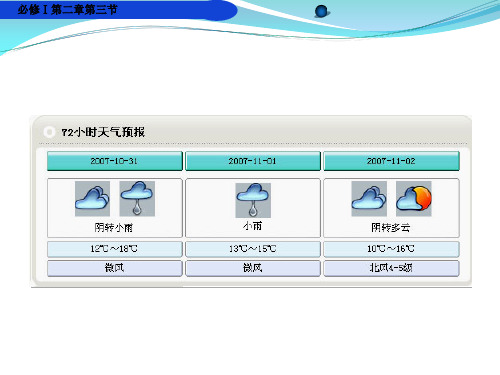The height and width of the screenshot is (375, 500).
Task: Select the 2007-11-02 date header
Action: [391, 161]
